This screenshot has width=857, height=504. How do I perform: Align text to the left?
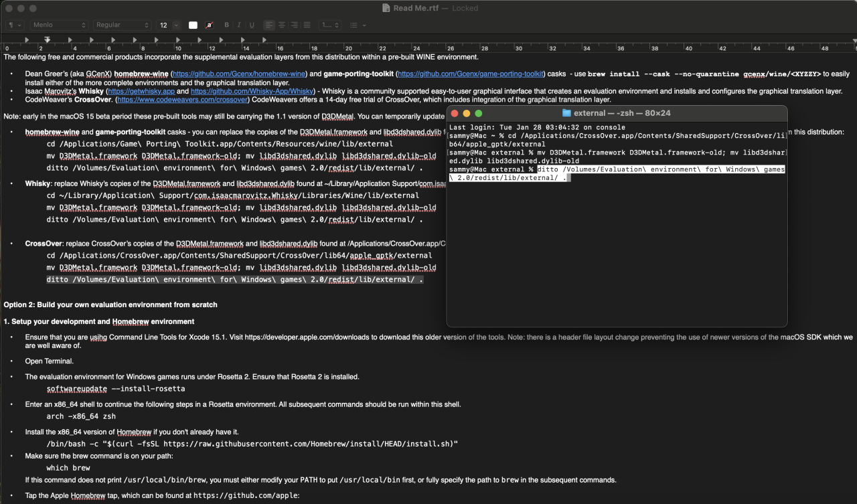click(269, 25)
